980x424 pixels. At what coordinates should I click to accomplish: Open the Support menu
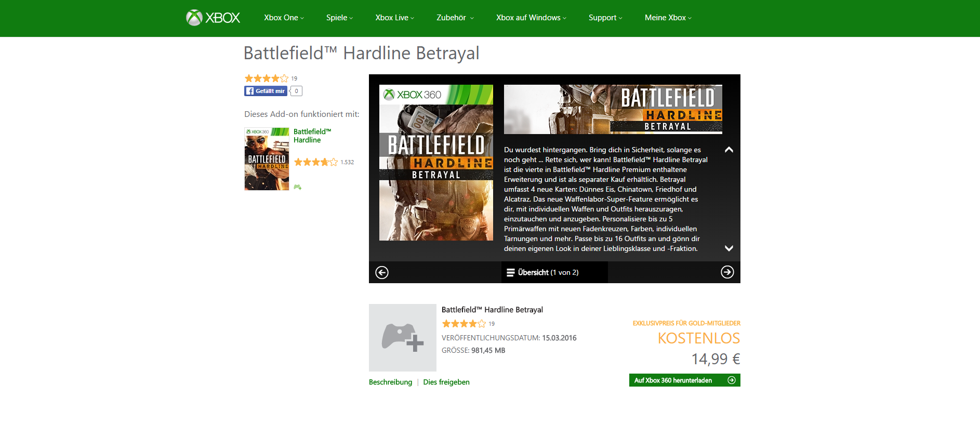[x=605, y=18]
